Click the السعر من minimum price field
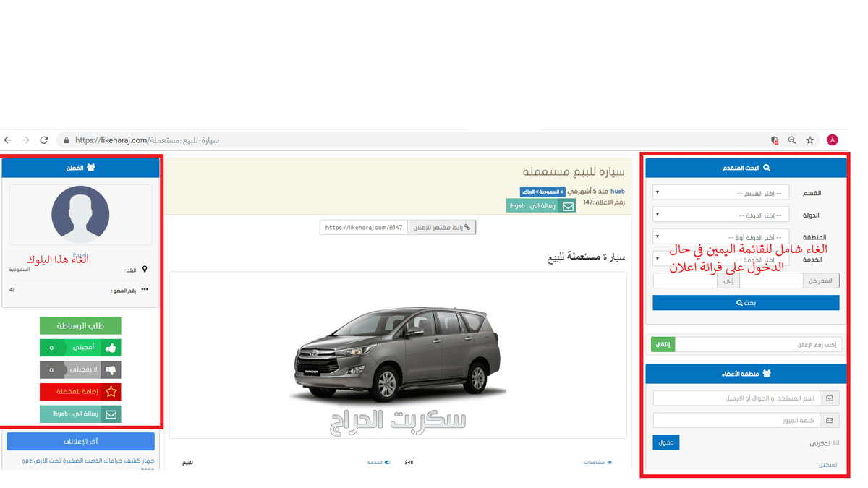Image resolution: width=868 pixels, height=488 pixels. (x=771, y=281)
